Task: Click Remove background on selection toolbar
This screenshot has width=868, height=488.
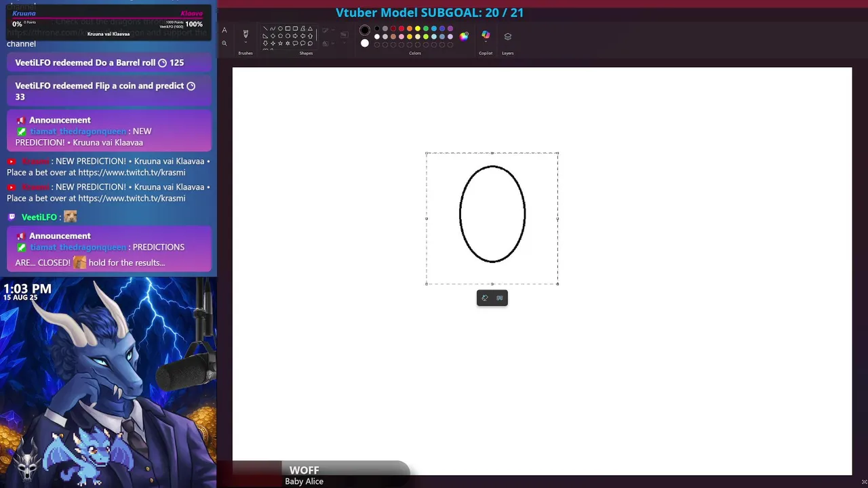Action: pos(500,298)
